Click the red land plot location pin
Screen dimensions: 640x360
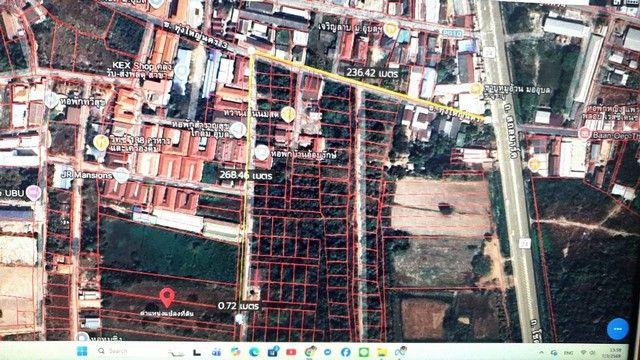tap(167, 298)
